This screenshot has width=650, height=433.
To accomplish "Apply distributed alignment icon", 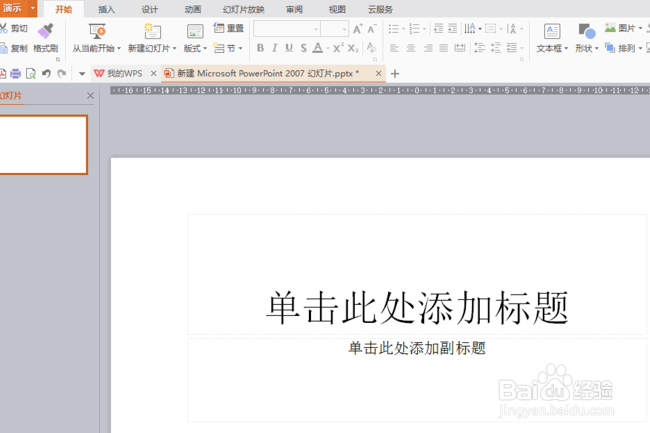I will pyautogui.click(x=460, y=48).
